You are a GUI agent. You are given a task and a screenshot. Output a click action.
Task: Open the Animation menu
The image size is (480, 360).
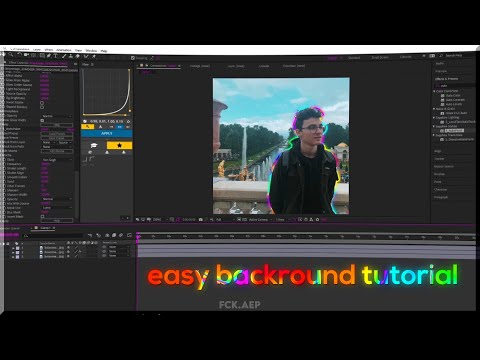point(64,50)
